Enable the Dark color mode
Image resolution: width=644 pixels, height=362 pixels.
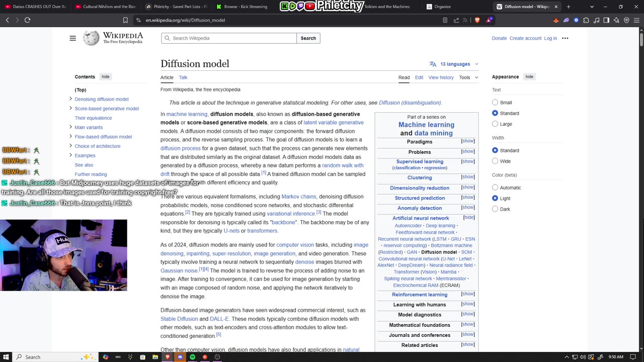click(495, 209)
